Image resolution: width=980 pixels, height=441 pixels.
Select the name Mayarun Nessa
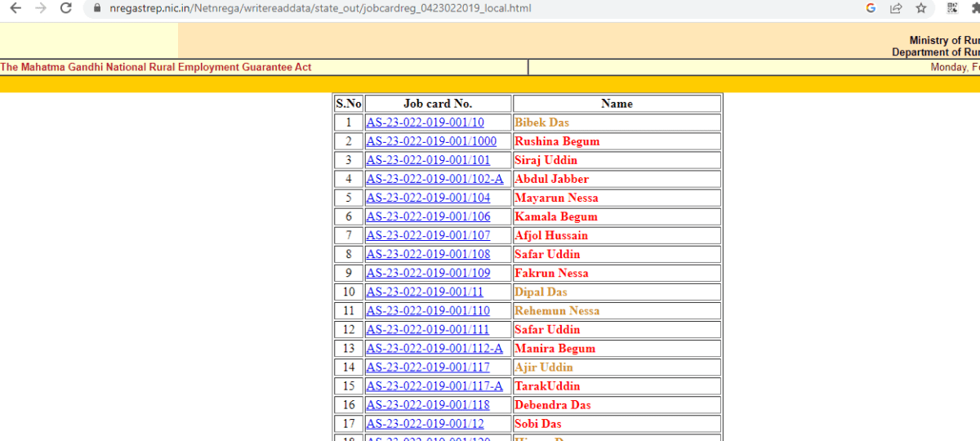556,198
